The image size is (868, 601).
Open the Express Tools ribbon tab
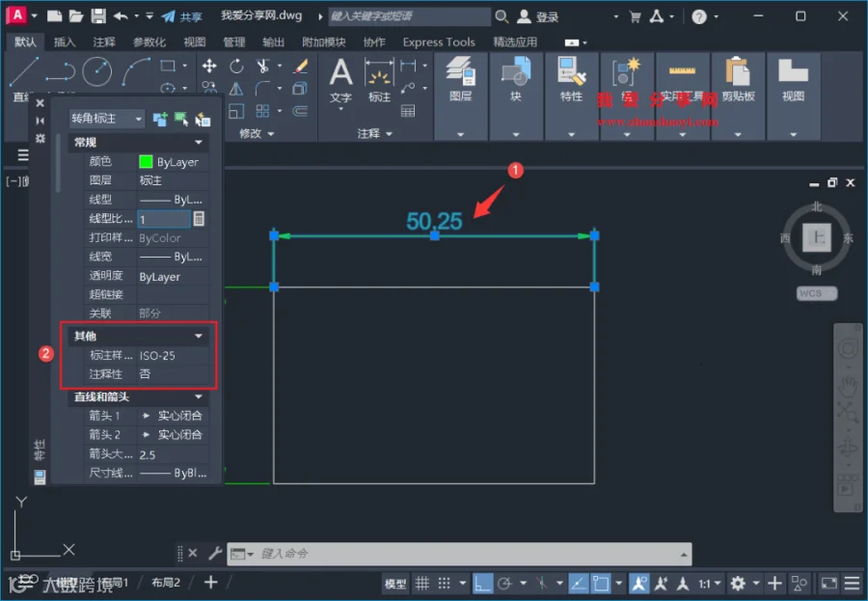tap(439, 42)
